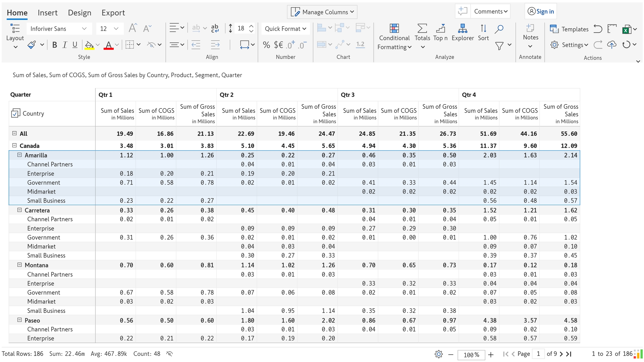This screenshot has height=362, width=644.
Task: Click the page number input field
Action: (538, 354)
